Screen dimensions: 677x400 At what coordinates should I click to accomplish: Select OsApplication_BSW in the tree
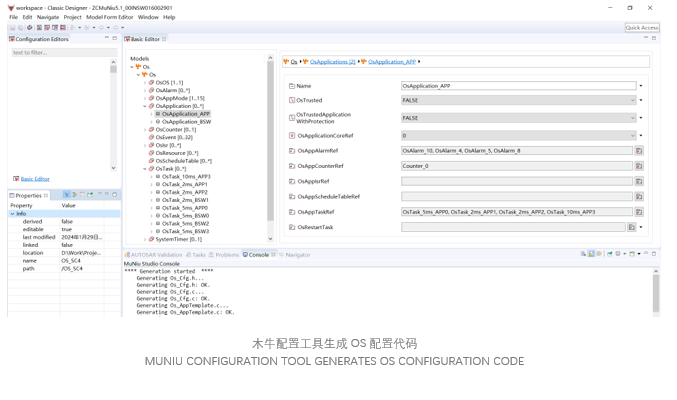(x=187, y=122)
